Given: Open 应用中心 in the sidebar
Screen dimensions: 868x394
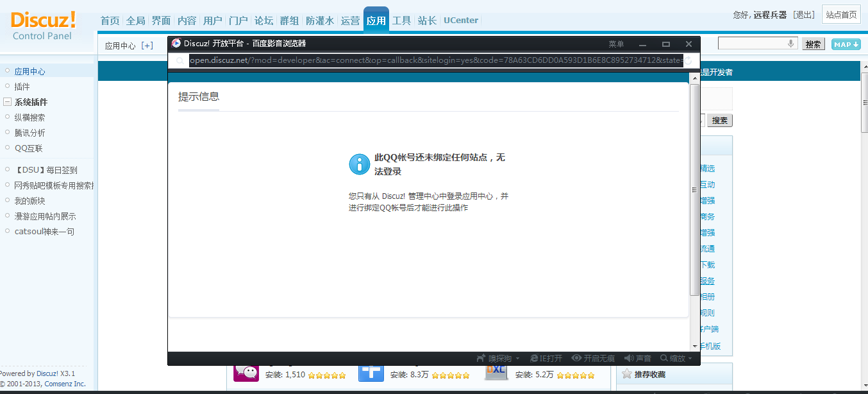Looking at the screenshot, I should click(30, 71).
